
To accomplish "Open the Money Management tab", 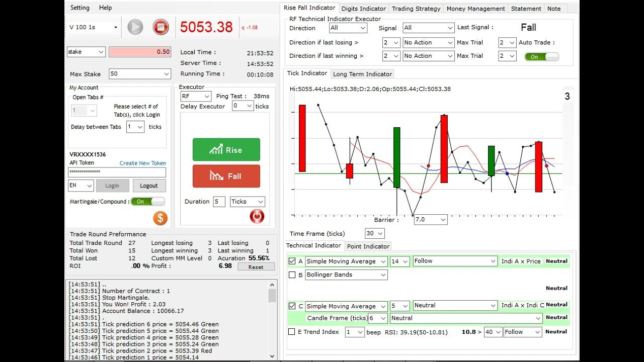I will [475, 9].
